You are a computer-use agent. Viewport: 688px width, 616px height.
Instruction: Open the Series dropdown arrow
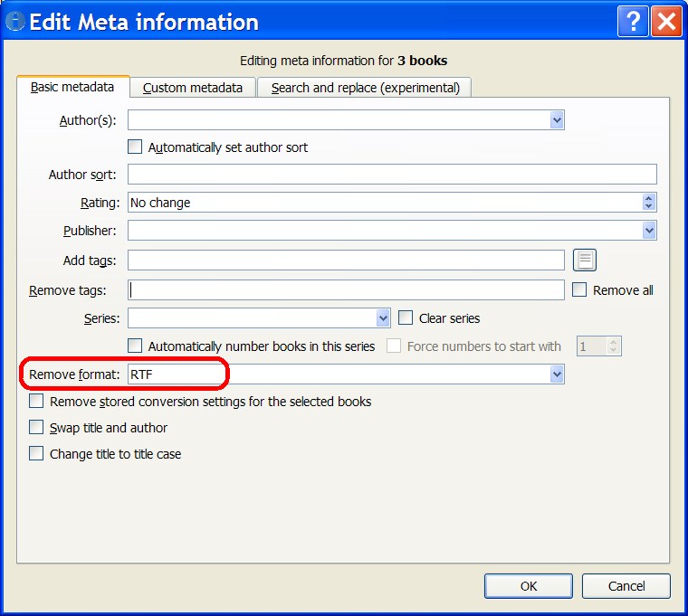[x=383, y=318]
